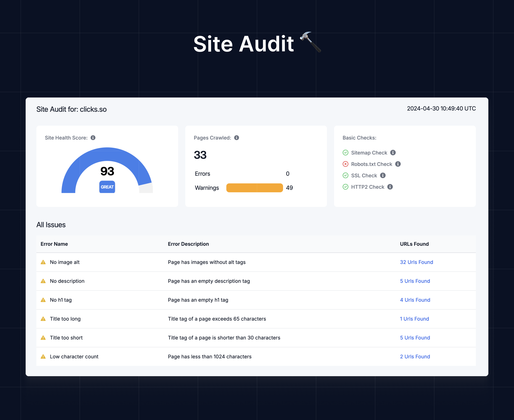This screenshot has height=420, width=514.
Task: Open the 1 Urls Found link
Action: point(414,319)
